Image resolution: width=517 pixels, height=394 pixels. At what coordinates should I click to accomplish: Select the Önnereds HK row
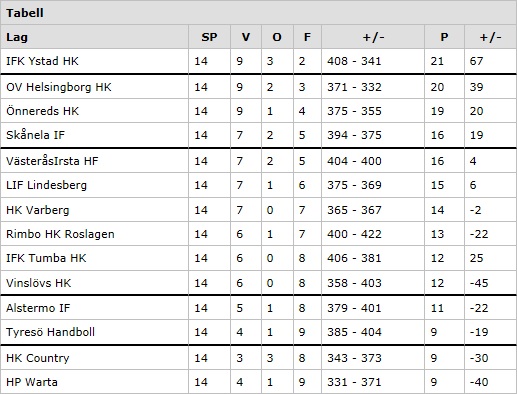258,111
